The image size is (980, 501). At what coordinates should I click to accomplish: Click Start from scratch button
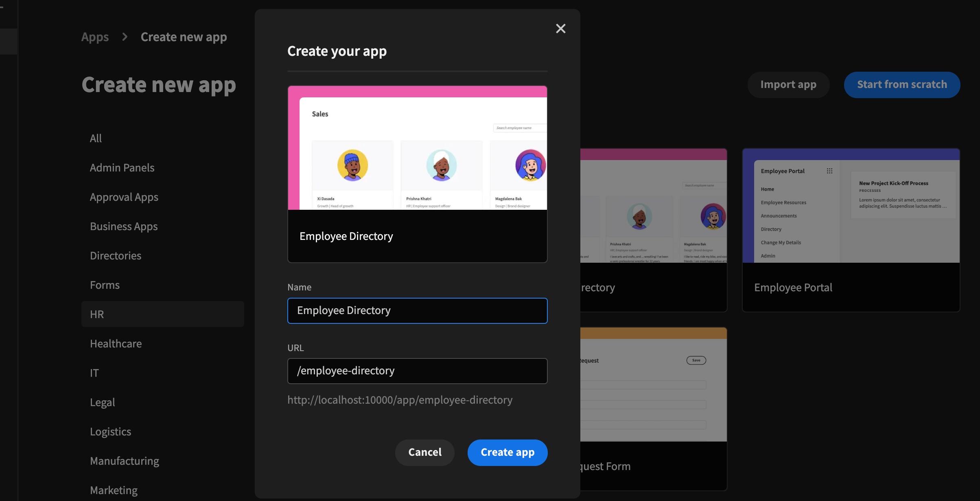[901, 85]
